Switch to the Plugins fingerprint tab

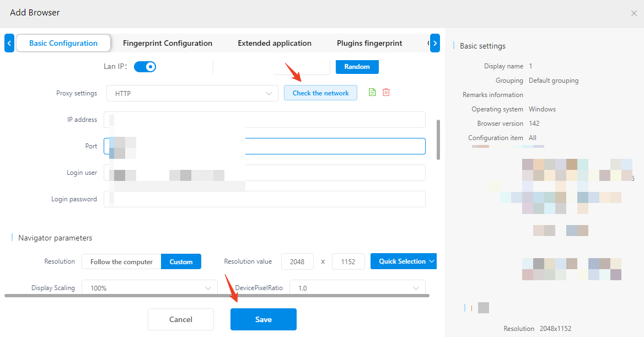coord(369,43)
